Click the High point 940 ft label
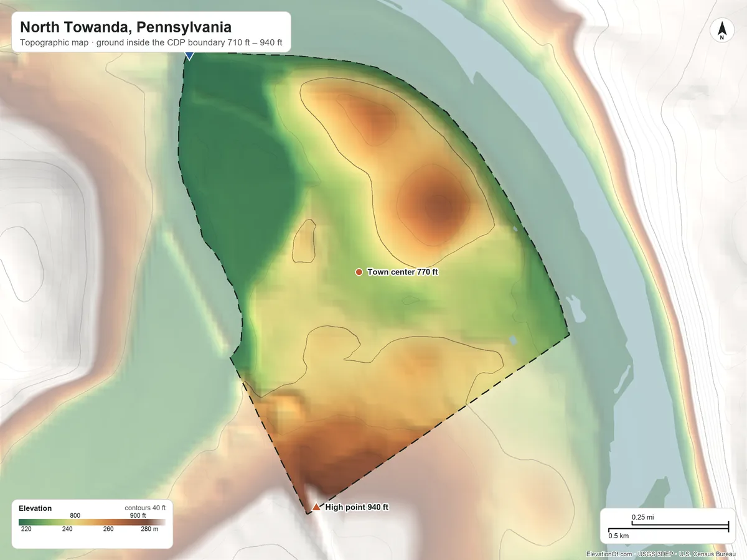Viewport: 747px width, 560px height. pyautogui.click(x=357, y=507)
